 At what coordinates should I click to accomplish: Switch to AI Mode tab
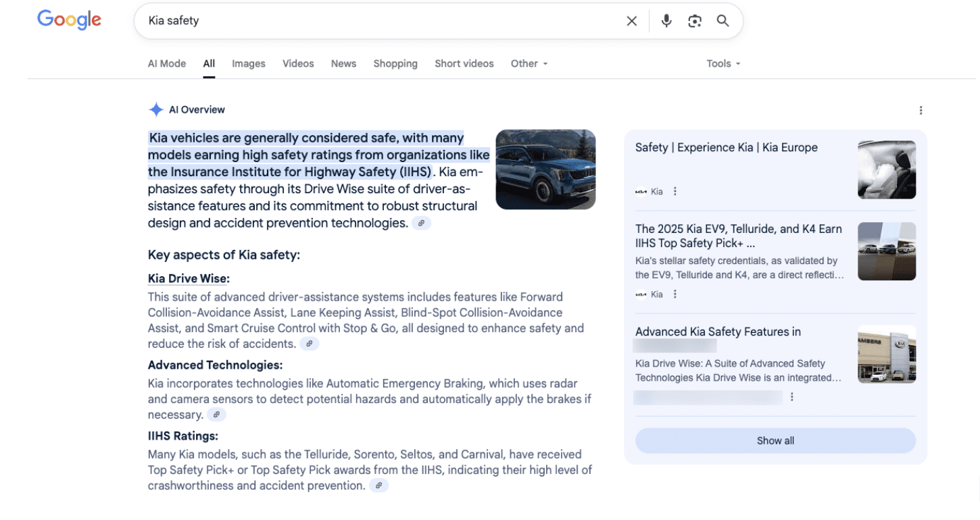(166, 63)
